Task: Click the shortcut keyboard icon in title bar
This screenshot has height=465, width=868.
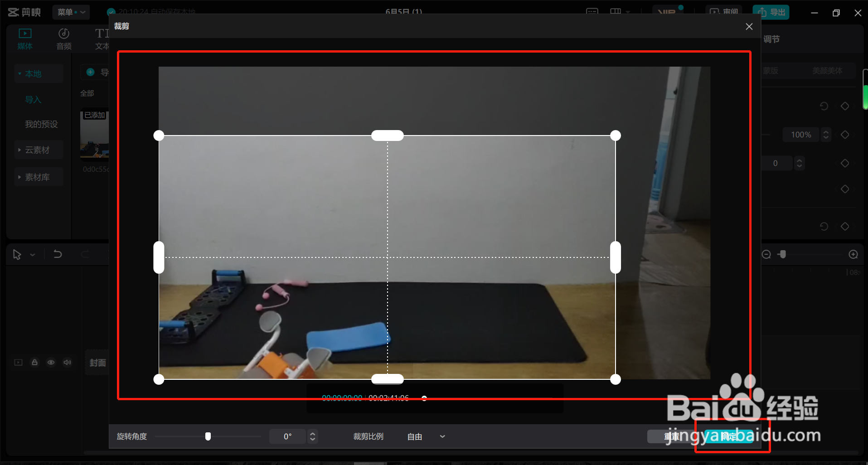Action: click(592, 12)
